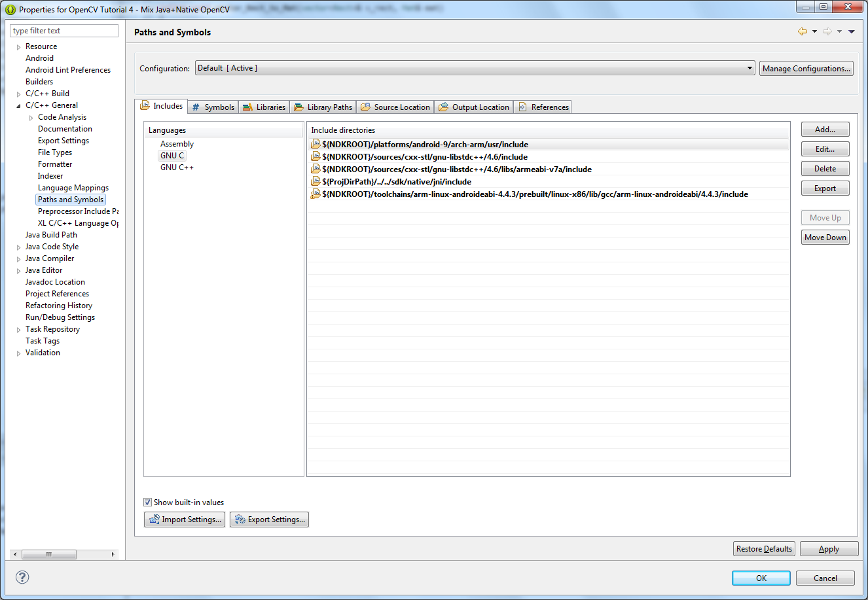This screenshot has width=868, height=600.
Task: Click the Import Settings button icon
Action: [154, 520]
